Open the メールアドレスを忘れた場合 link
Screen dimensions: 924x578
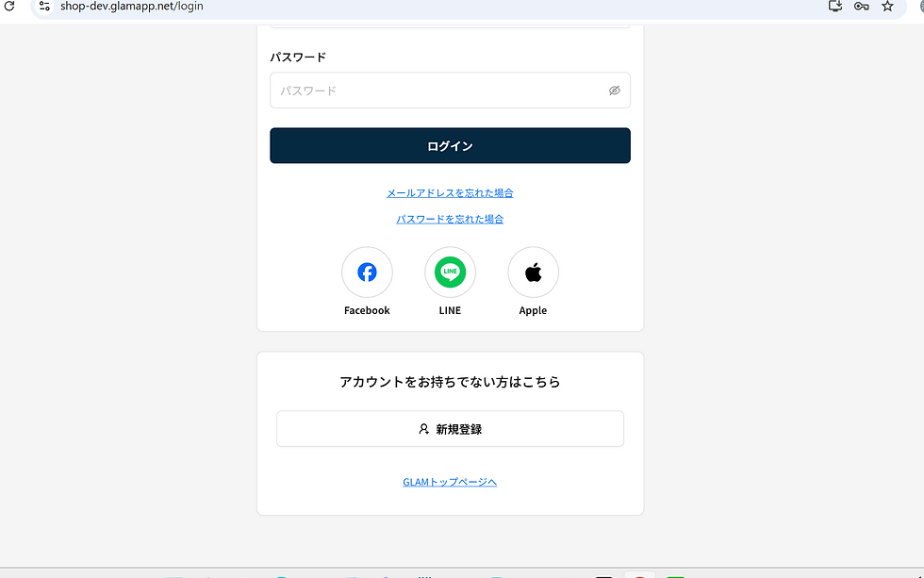[x=450, y=192]
